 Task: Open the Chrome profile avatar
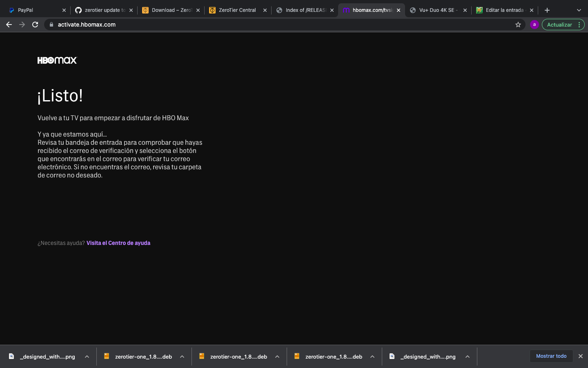point(534,25)
